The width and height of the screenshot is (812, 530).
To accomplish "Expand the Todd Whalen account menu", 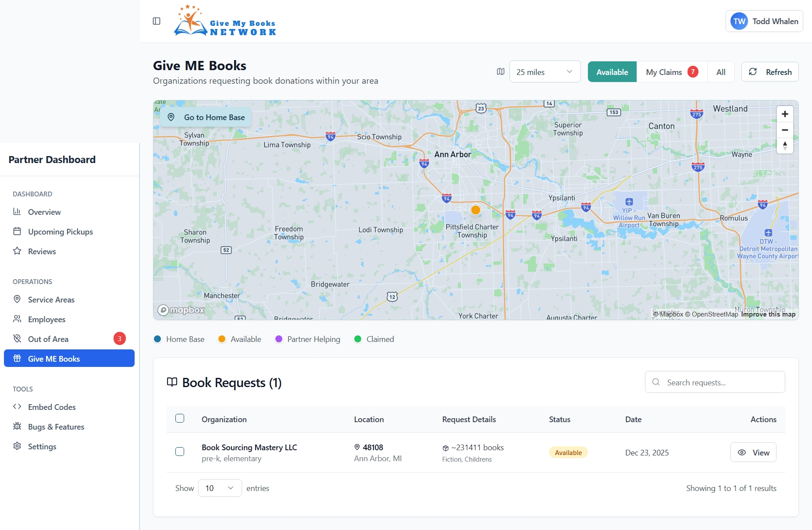I will (x=764, y=21).
